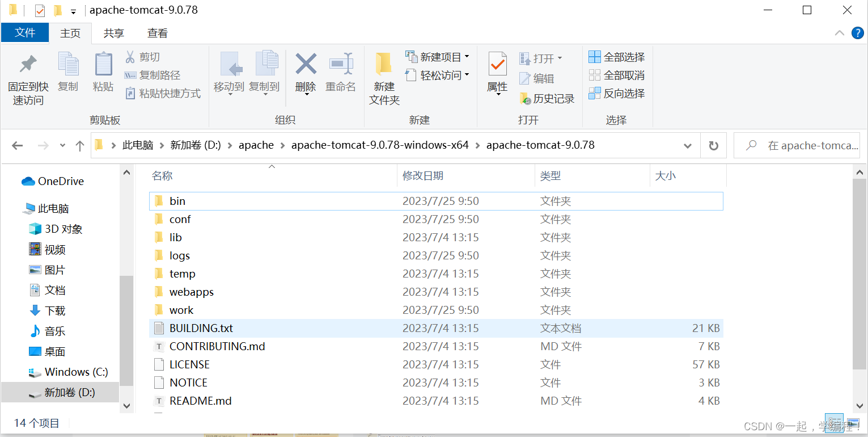868x437 pixels.
Task: Click the History button
Action: point(547,99)
